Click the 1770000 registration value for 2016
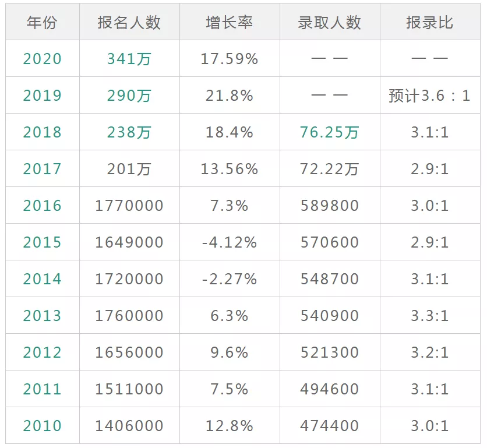 (129, 205)
